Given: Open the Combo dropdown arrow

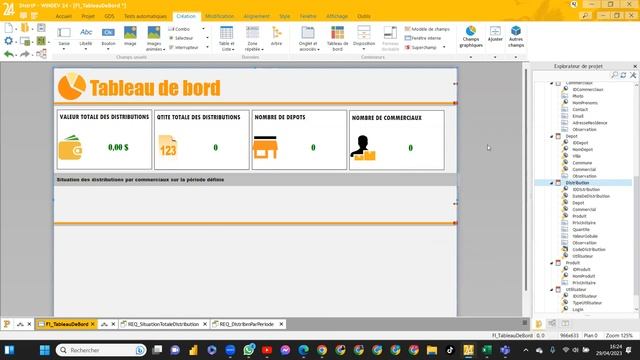Looking at the screenshot, I should click(x=204, y=29).
